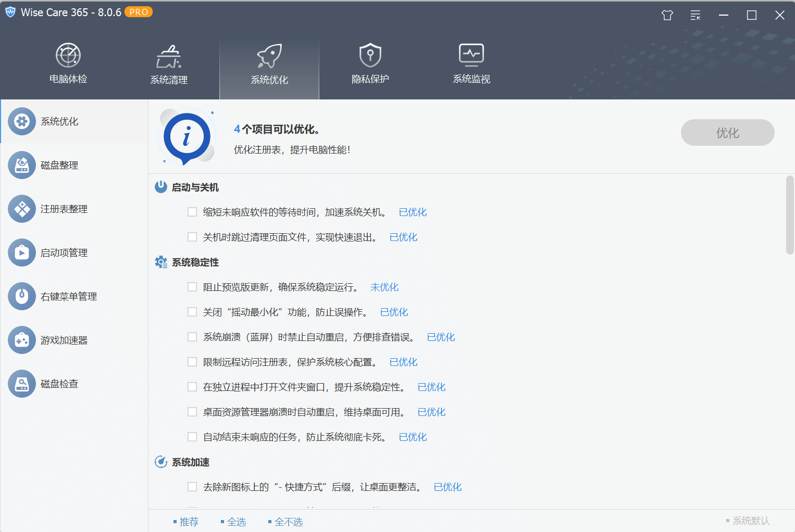Check 限制远程访问注册表 checkbox
This screenshot has width=795, height=532.
tap(192, 362)
